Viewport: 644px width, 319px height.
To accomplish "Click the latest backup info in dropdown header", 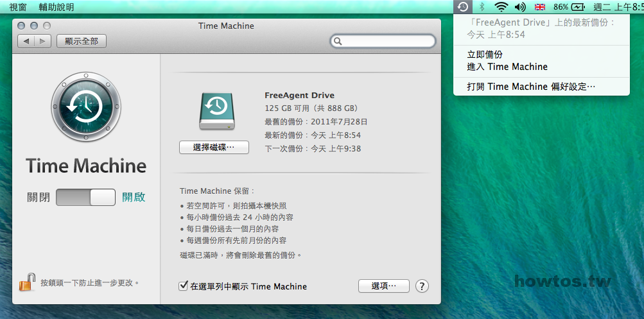I will pyautogui.click(x=541, y=29).
